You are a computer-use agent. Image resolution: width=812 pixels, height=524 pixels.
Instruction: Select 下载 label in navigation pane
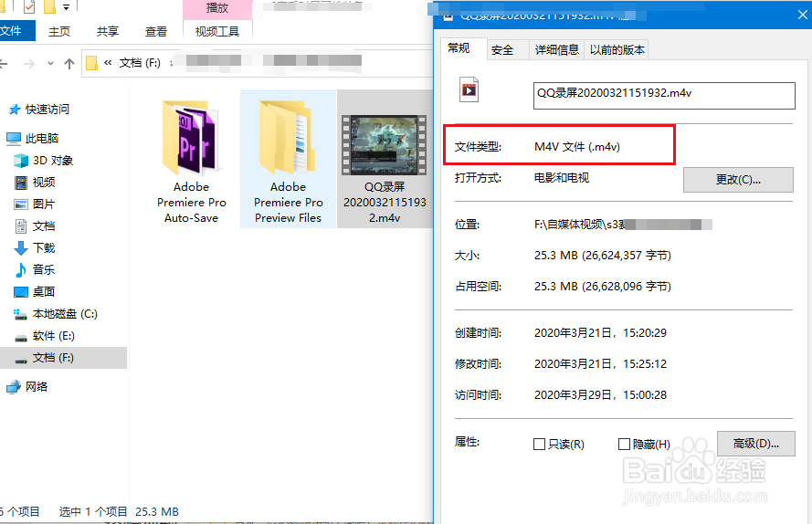click(44, 248)
